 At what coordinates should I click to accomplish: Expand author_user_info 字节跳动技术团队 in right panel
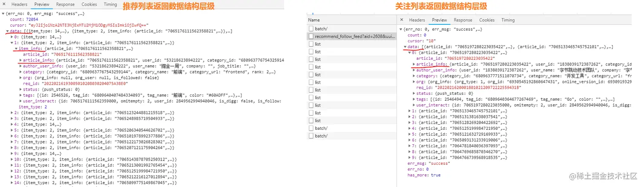coord(414,70)
